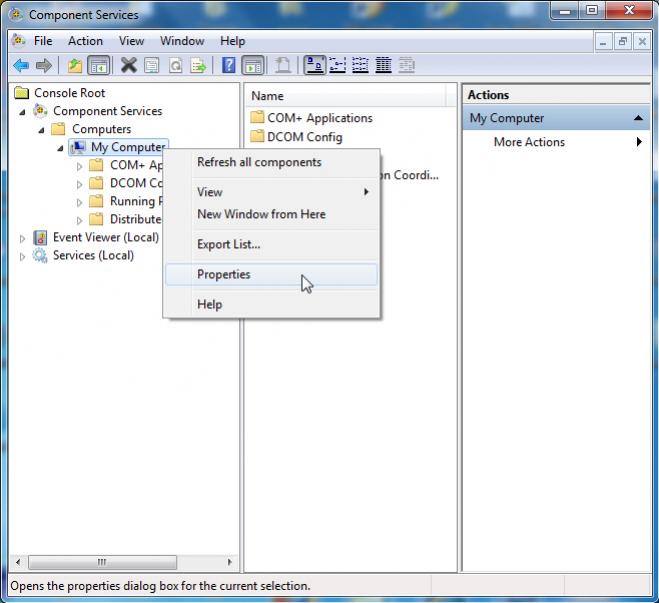659x603 pixels.
Task: Click the grayed Status view toolbar icon
Action: (x=406, y=66)
